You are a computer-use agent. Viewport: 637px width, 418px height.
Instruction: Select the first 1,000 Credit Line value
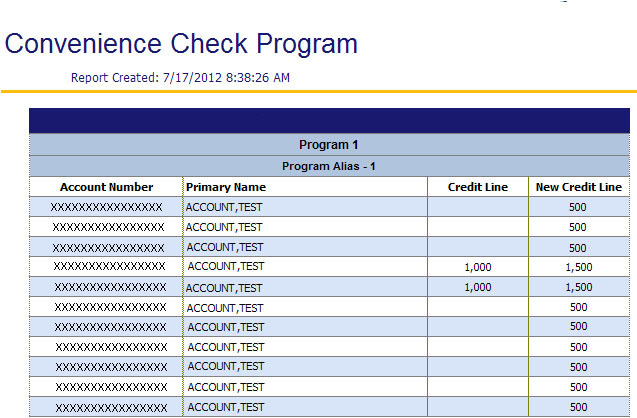click(x=478, y=267)
